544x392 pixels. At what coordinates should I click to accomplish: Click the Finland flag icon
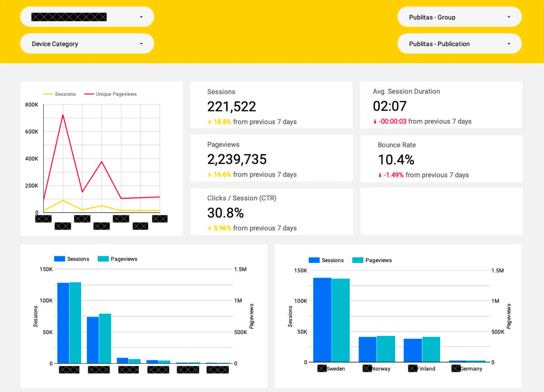412,368
